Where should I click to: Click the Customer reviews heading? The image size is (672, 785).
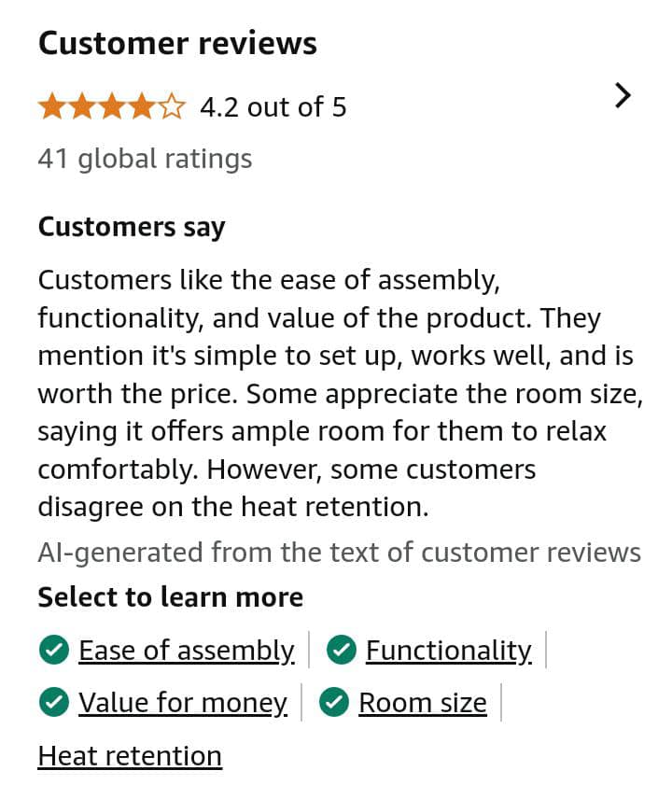(177, 43)
